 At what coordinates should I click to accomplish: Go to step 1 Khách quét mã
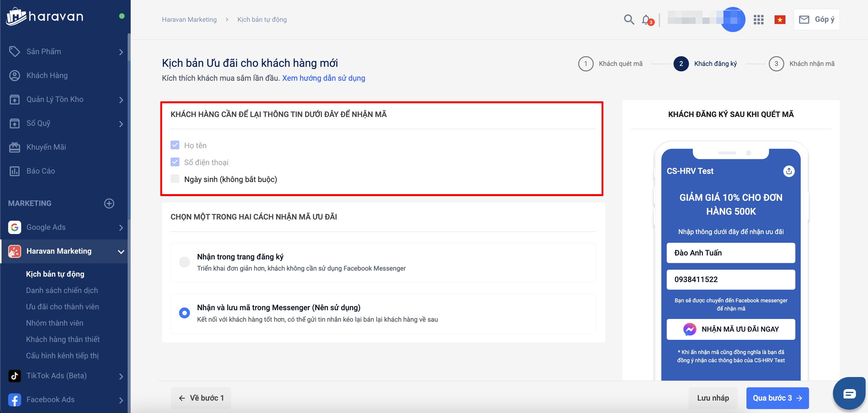[610, 64]
